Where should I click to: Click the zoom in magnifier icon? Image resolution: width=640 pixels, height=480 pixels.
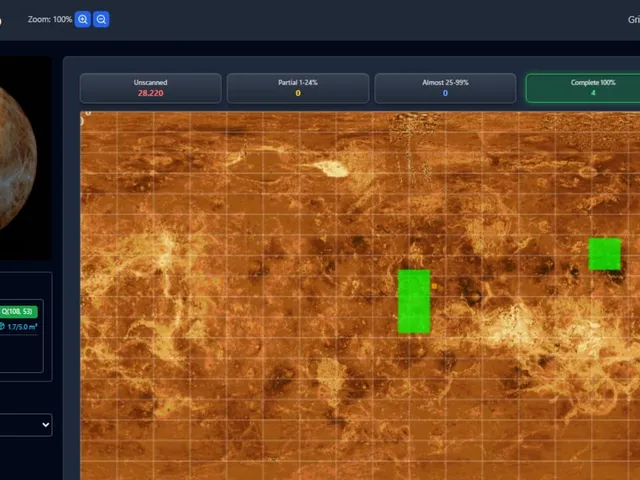(82, 19)
